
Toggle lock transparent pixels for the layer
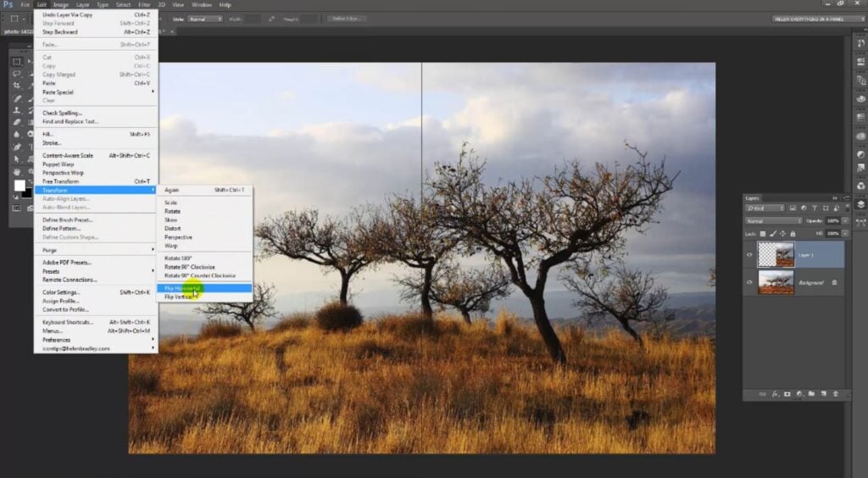[763, 233]
